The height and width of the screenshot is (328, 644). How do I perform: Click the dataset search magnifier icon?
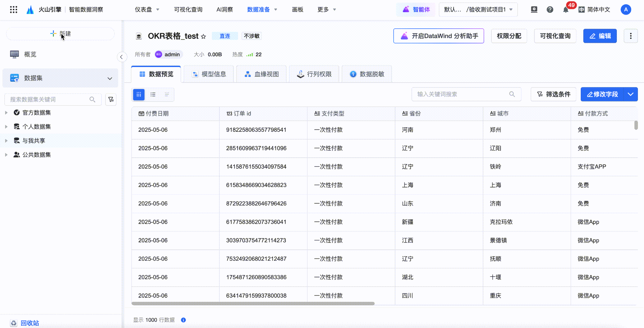tap(92, 100)
